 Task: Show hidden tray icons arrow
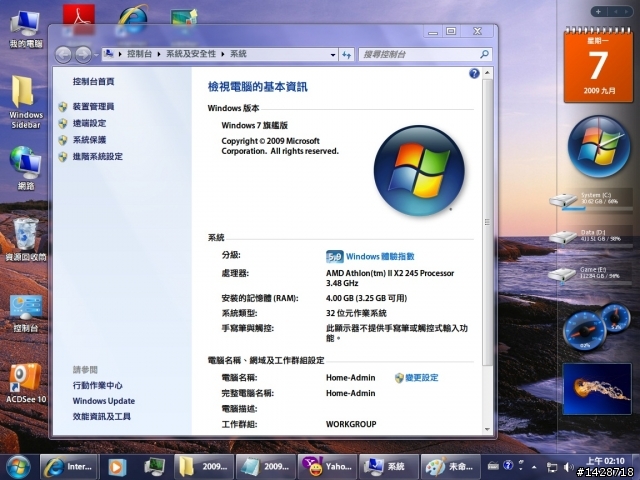534,467
